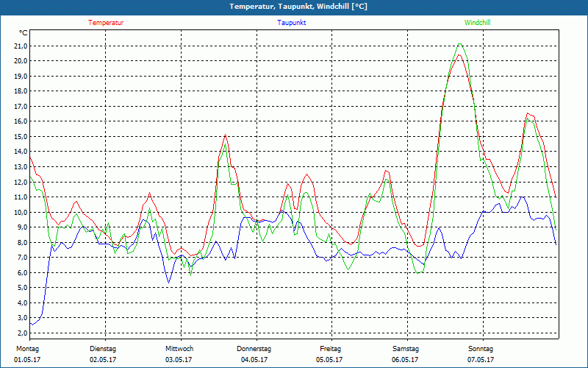Click the Dienstag day label

(103, 349)
